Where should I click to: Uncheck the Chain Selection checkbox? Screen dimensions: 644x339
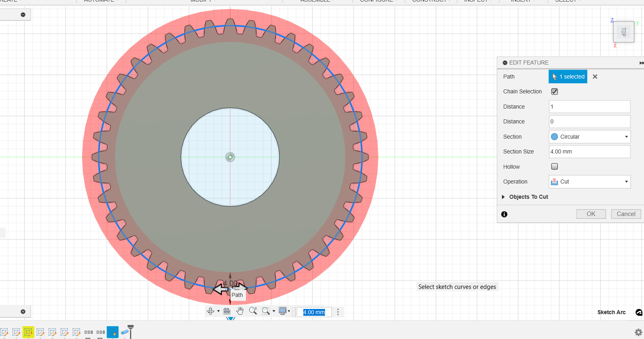(555, 91)
